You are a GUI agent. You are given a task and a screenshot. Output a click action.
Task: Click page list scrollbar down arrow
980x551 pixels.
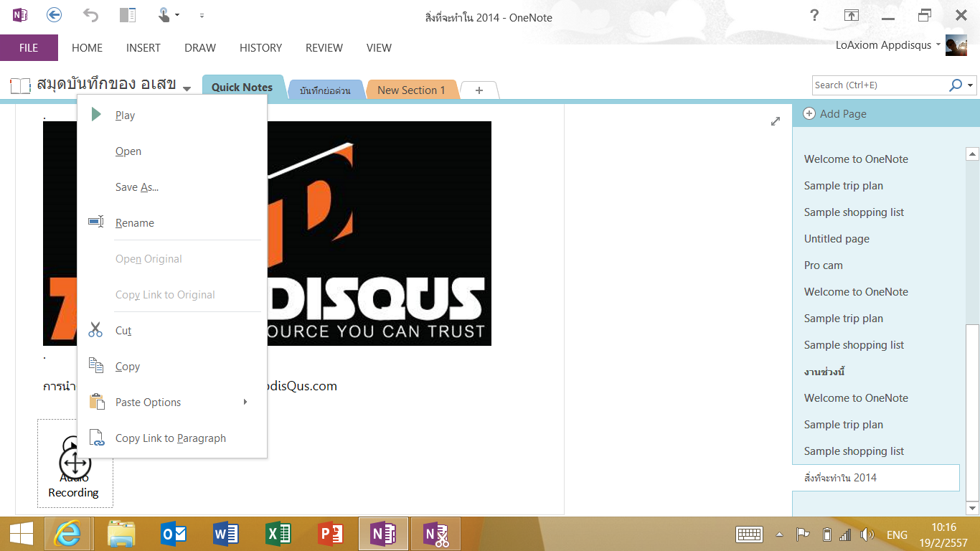click(x=973, y=509)
